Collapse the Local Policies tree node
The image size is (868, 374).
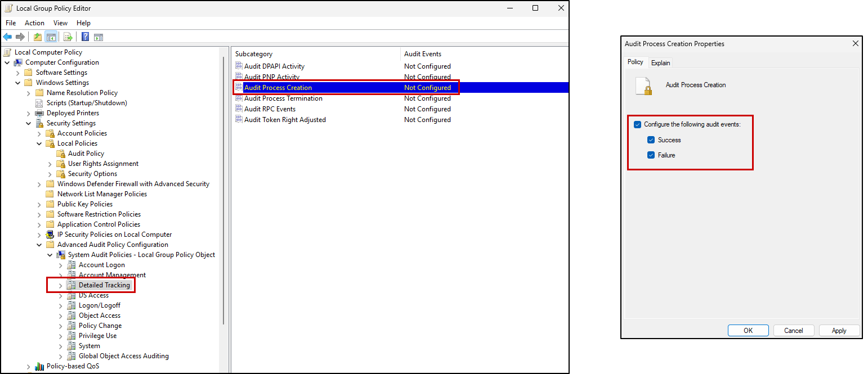pyautogui.click(x=39, y=143)
